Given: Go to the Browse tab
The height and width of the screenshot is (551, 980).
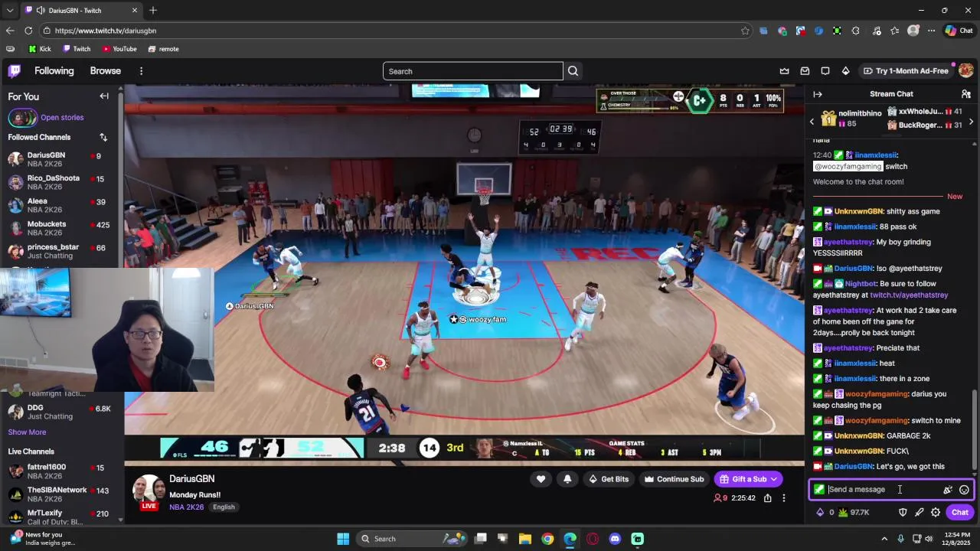Looking at the screenshot, I should [106, 71].
